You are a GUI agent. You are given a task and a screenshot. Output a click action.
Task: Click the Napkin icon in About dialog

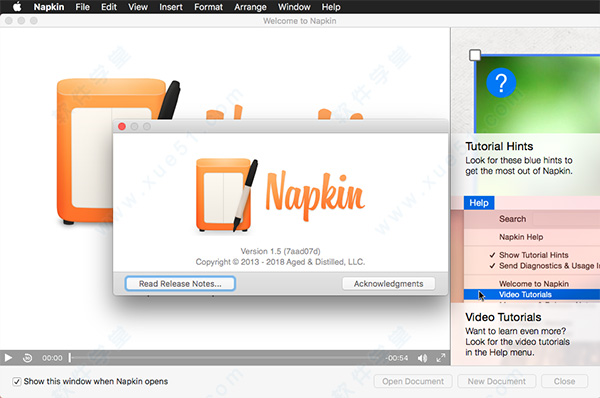pyautogui.click(x=227, y=196)
